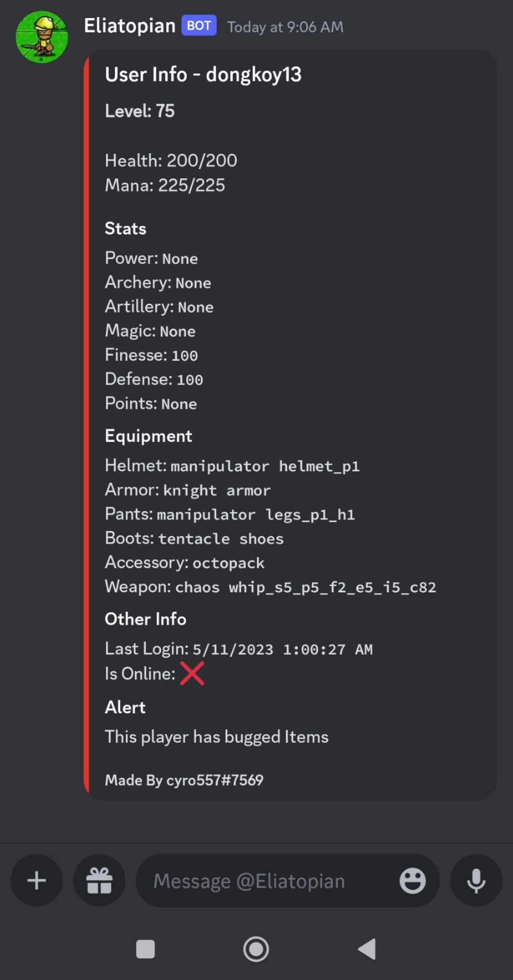Screen dimensions: 513x980
Task: Tap the manipulator helmet_p1 code text
Action: tap(265, 467)
